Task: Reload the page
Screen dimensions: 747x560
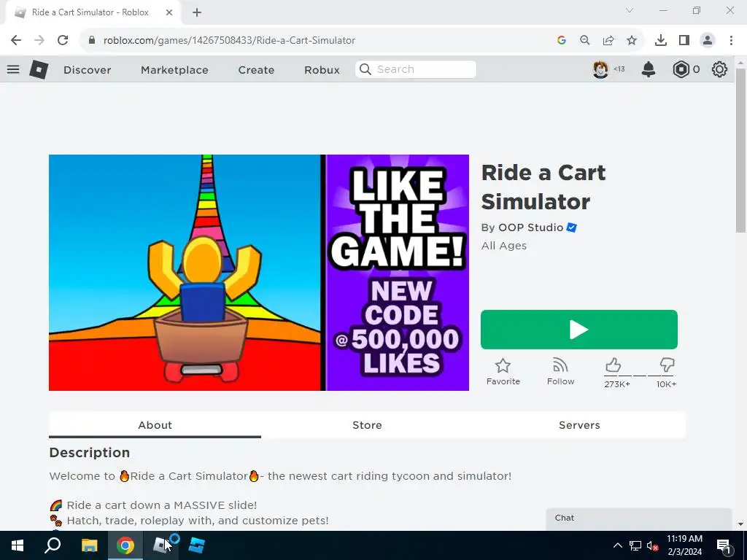Action: click(63, 41)
